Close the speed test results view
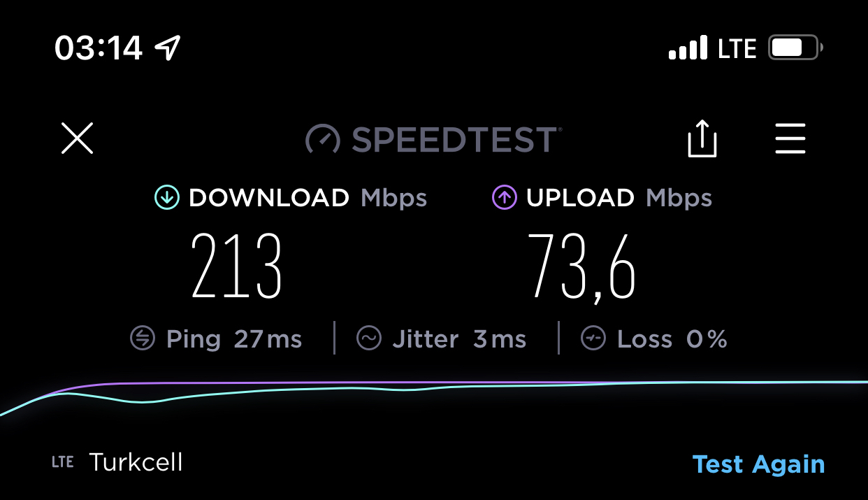The width and height of the screenshot is (868, 500). [77, 138]
